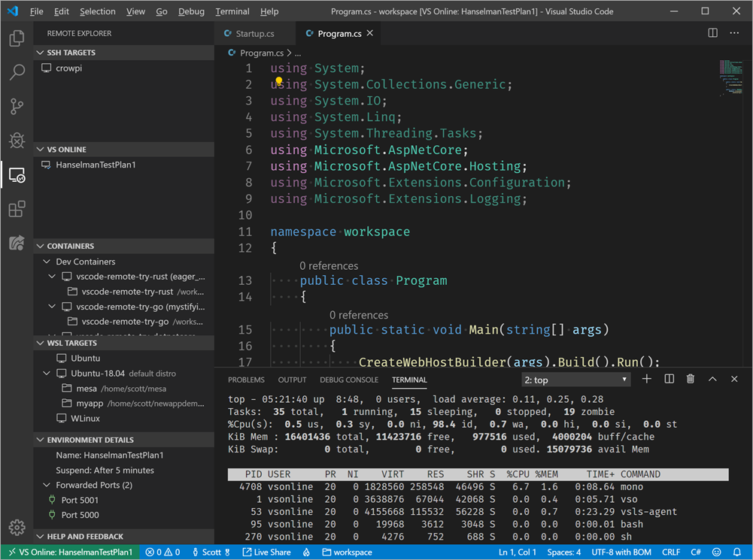This screenshot has width=753, height=560.
Task: Select the myapp folder entry
Action: tap(124, 404)
